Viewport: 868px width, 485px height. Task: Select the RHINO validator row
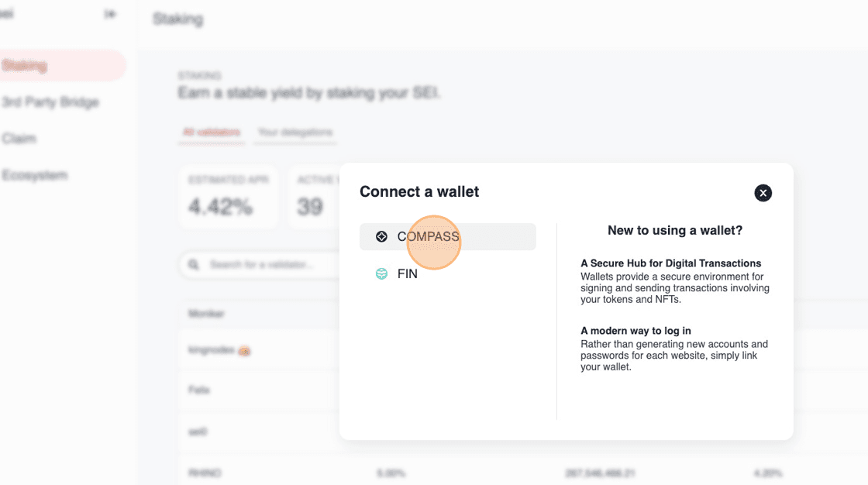point(205,472)
